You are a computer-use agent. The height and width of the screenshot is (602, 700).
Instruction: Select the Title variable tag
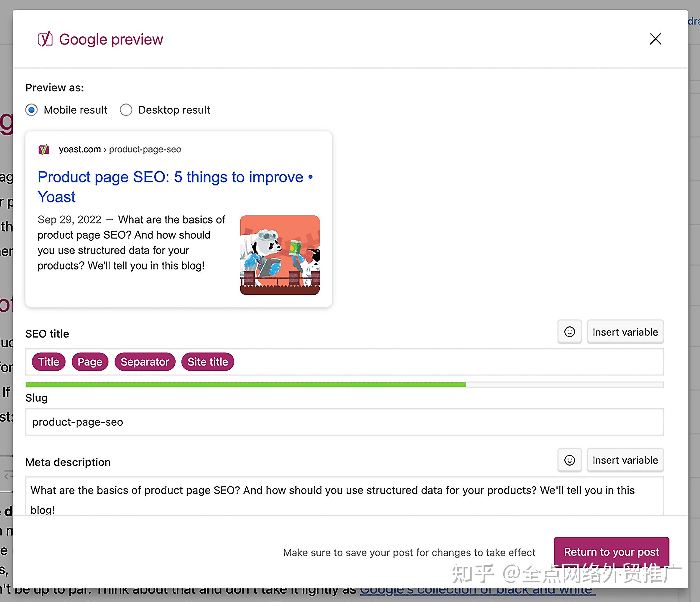(x=49, y=362)
